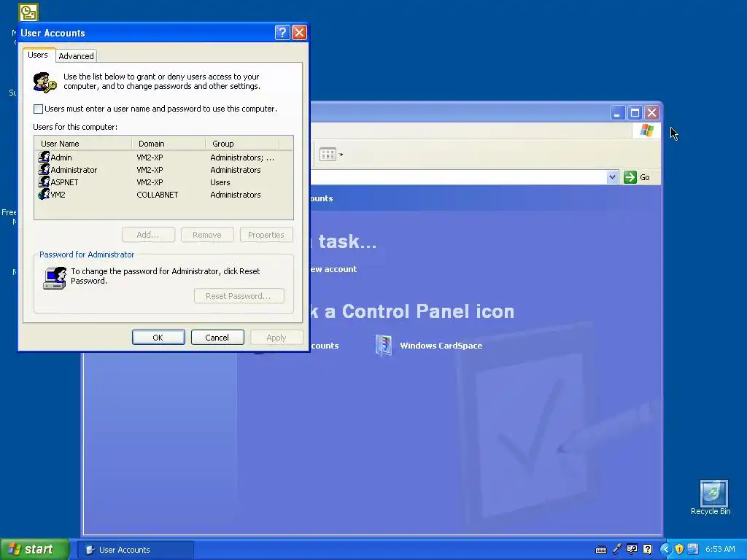Open Windows CardSpace icon
The width and height of the screenshot is (747, 560).
pos(384,345)
